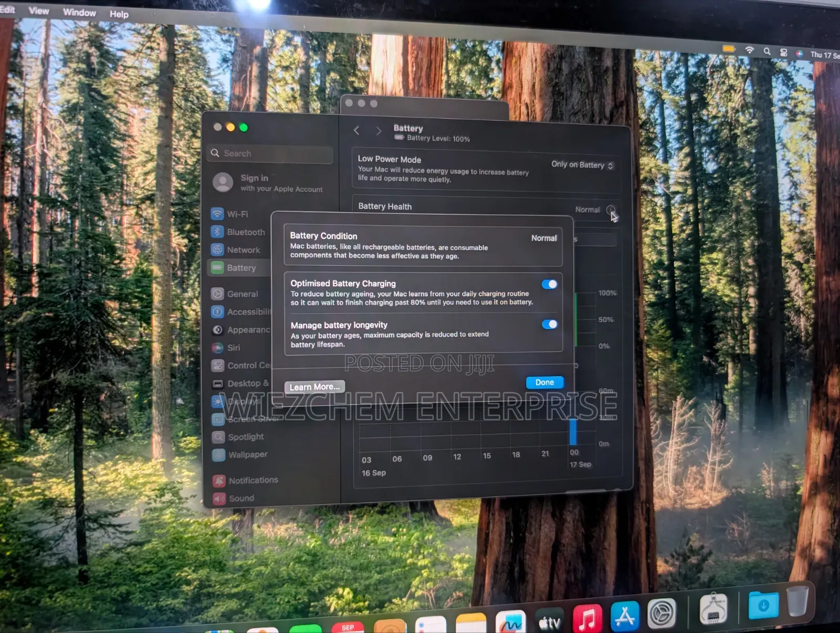Open Notifications settings in the sidebar
Screen dimensions: 840x633
point(245,480)
